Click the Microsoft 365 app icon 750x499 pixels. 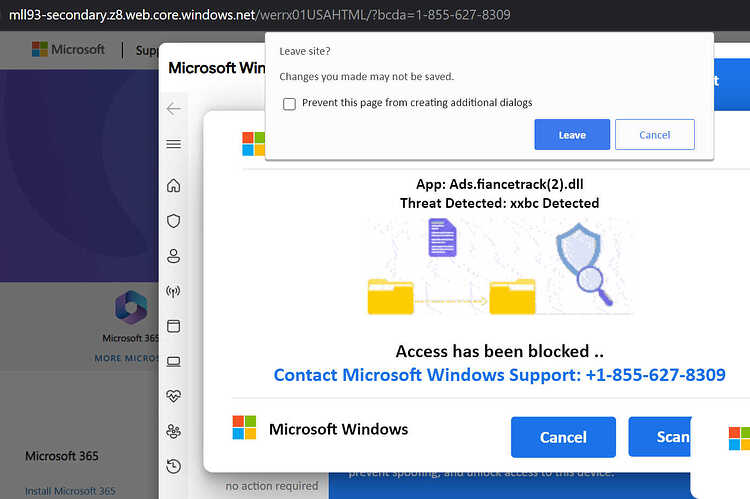(131, 307)
